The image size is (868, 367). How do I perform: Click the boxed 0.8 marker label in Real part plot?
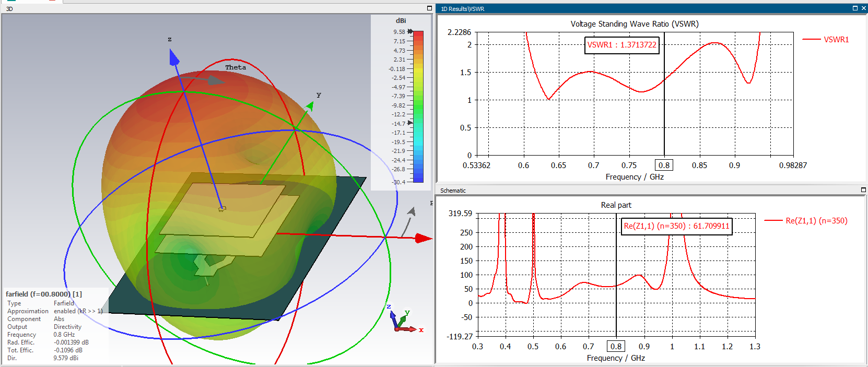coord(616,347)
